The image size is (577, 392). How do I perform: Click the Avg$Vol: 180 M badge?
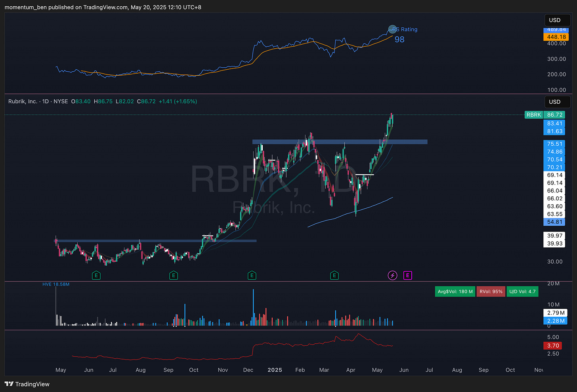(x=455, y=291)
